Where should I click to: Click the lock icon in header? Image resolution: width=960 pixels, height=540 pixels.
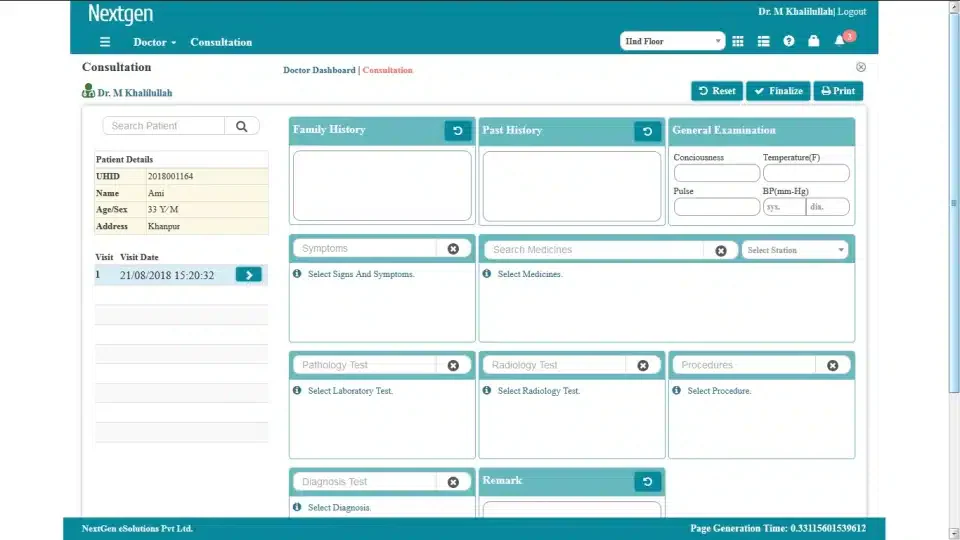pos(814,41)
